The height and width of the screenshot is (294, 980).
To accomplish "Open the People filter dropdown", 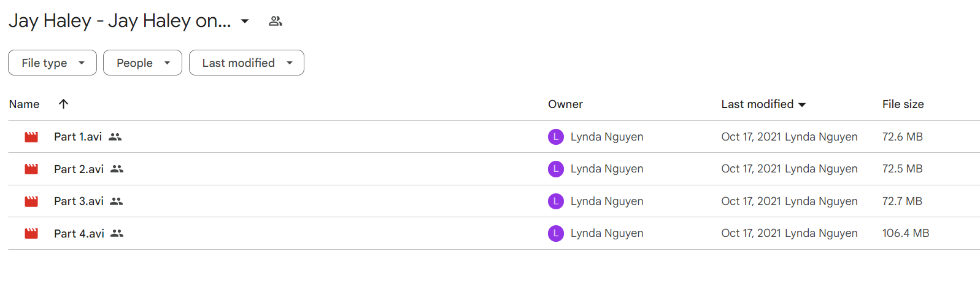I will pos(142,63).
